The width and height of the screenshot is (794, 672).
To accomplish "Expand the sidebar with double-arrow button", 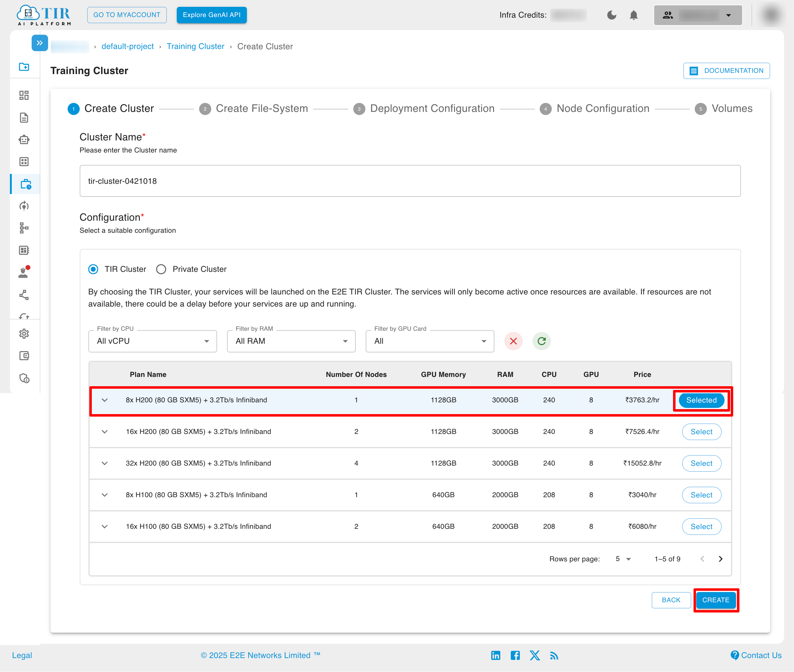I will [40, 43].
